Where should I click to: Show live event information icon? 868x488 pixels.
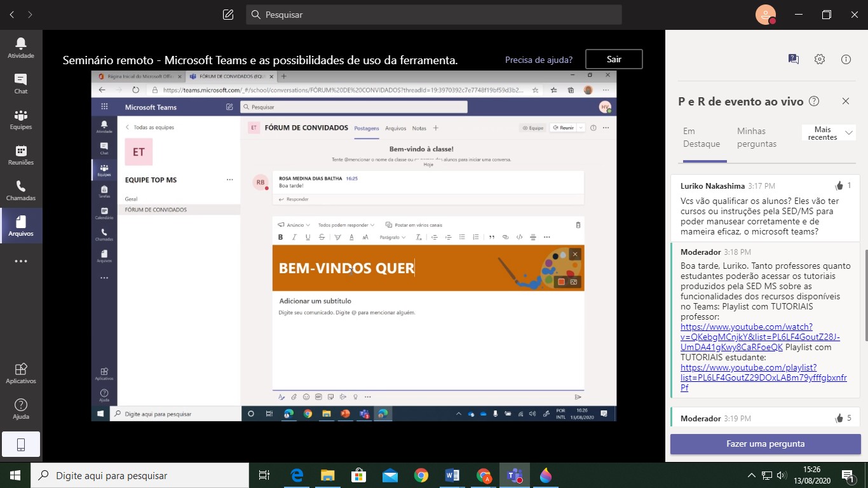click(846, 59)
